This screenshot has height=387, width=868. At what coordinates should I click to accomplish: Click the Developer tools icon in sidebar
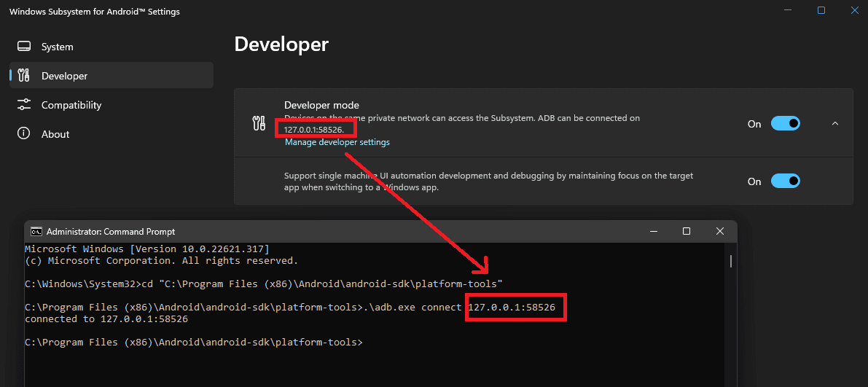coord(23,76)
